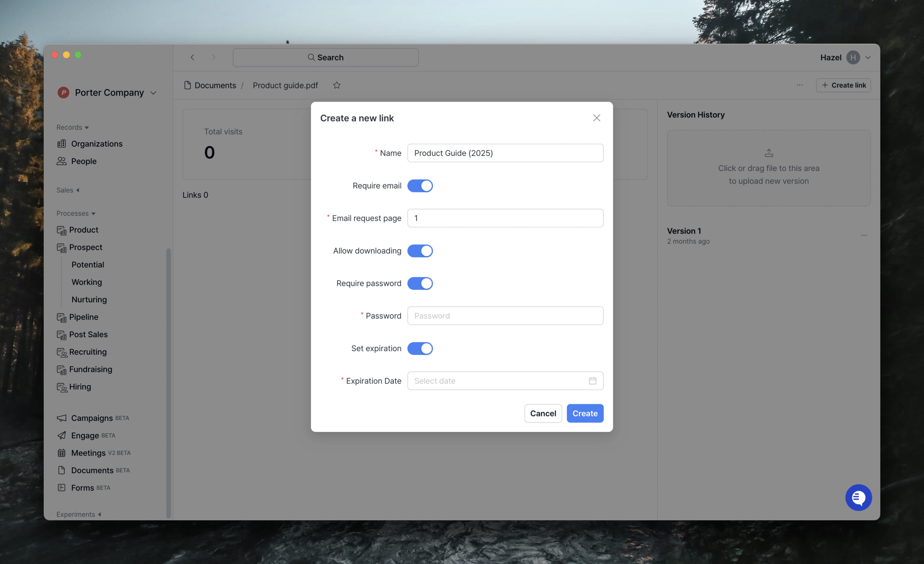Close the Create a new link dialog
This screenshot has width=924, height=564.
[596, 118]
